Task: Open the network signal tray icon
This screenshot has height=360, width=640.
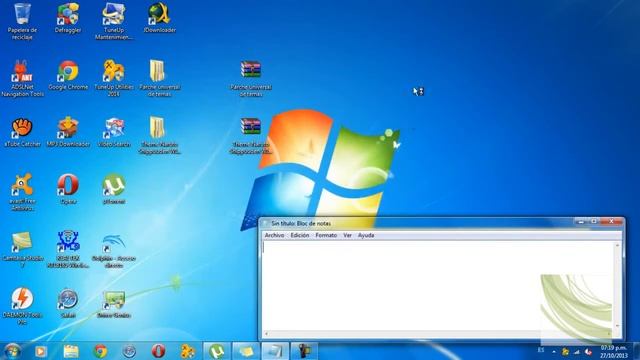Action: click(577, 351)
